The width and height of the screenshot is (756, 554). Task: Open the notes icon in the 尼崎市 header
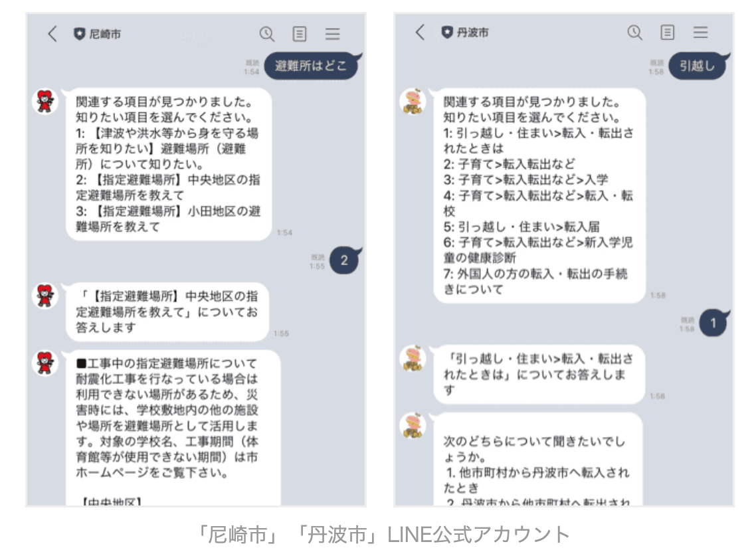point(300,34)
